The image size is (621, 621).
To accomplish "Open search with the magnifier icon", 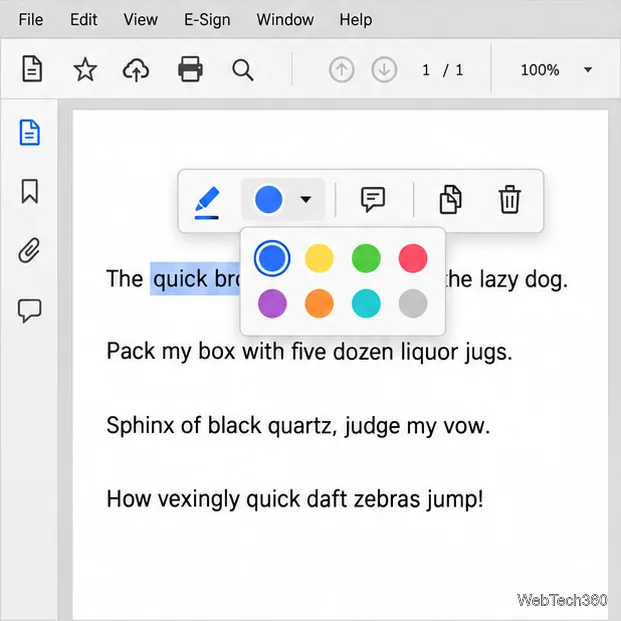I will point(243,70).
